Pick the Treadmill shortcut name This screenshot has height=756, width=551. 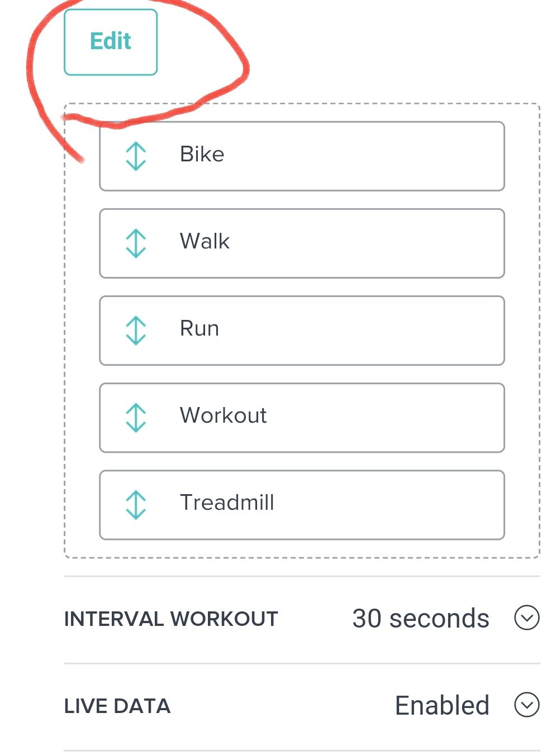pos(227,503)
